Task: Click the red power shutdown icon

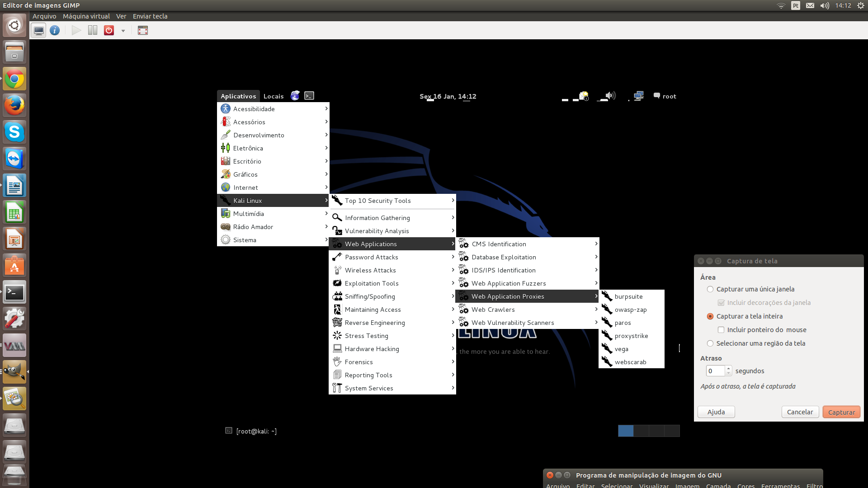Action: 109,31
